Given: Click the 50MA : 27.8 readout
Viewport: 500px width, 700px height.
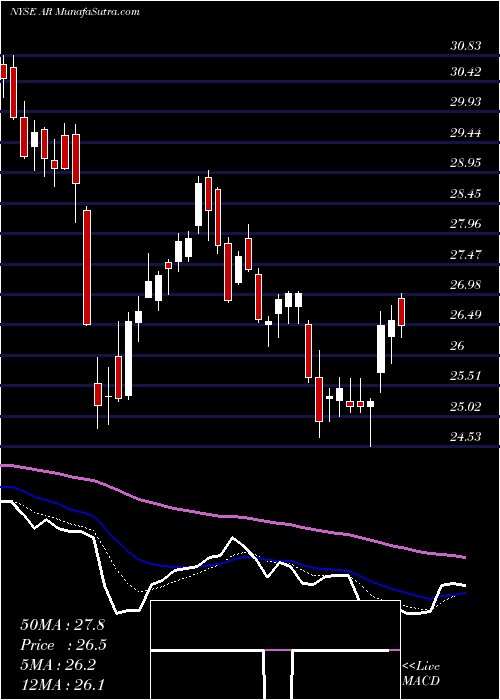Looking at the screenshot, I should point(62,625).
